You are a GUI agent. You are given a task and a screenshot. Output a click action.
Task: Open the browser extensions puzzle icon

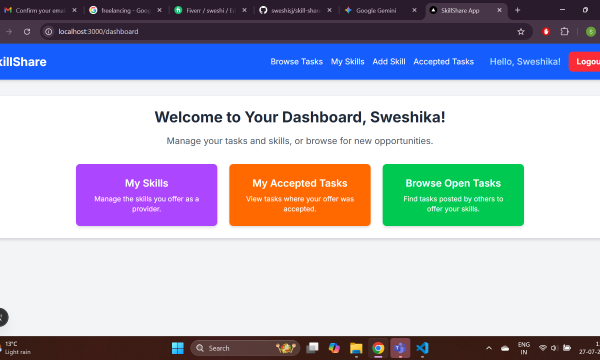click(x=564, y=32)
